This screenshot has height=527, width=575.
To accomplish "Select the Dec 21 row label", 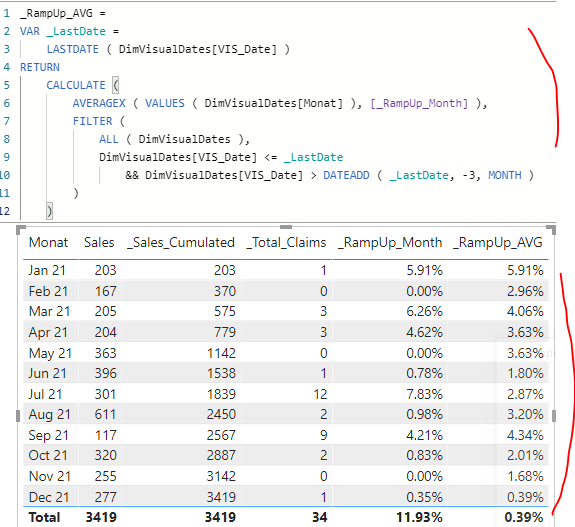I will click(x=49, y=497).
